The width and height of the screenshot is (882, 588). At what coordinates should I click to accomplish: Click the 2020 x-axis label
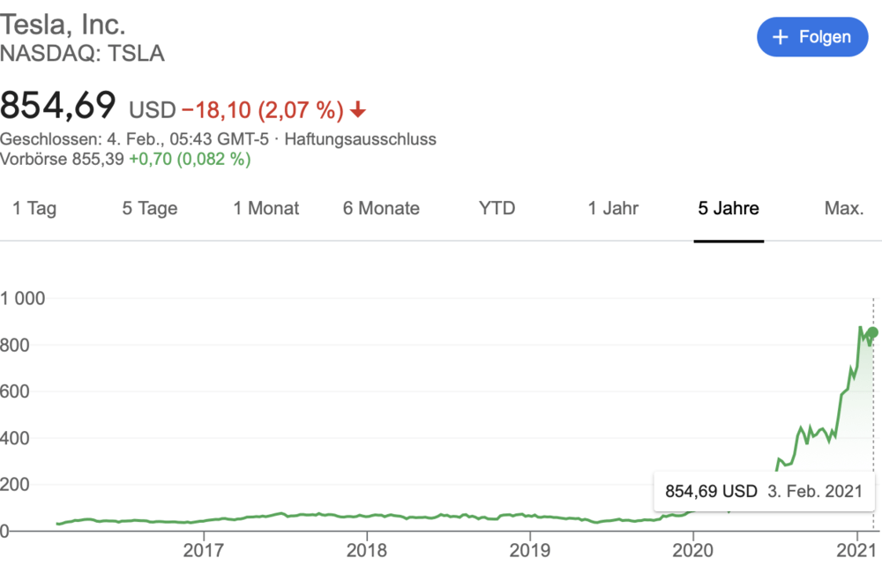[x=693, y=550]
